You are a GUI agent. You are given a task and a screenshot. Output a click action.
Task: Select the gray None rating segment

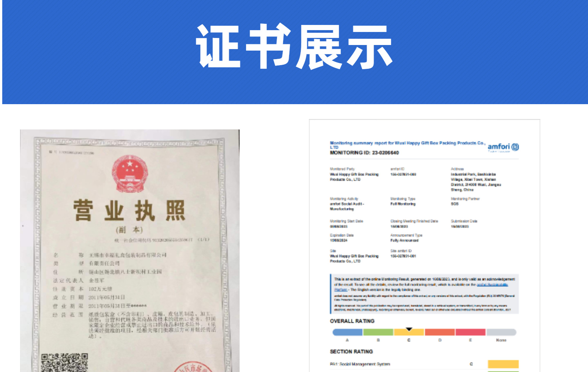(501, 332)
